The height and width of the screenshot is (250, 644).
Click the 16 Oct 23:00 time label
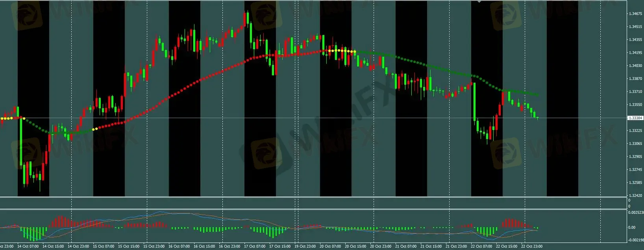[x=229, y=246]
